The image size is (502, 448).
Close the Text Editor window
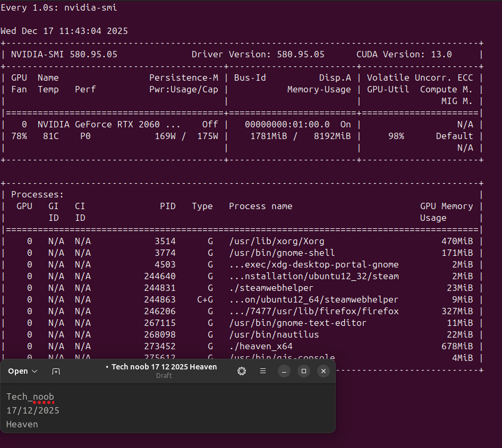tap(323, 371)
